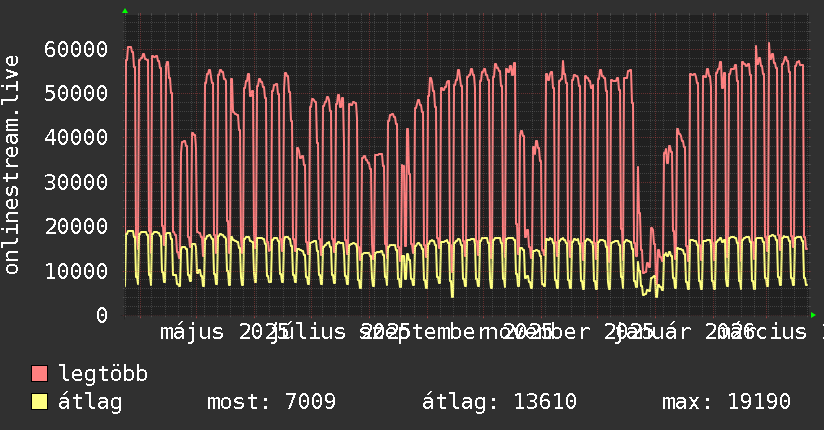Click the green arrow atop y-axis
Viewport: 824px width, 430px height.
125,11
